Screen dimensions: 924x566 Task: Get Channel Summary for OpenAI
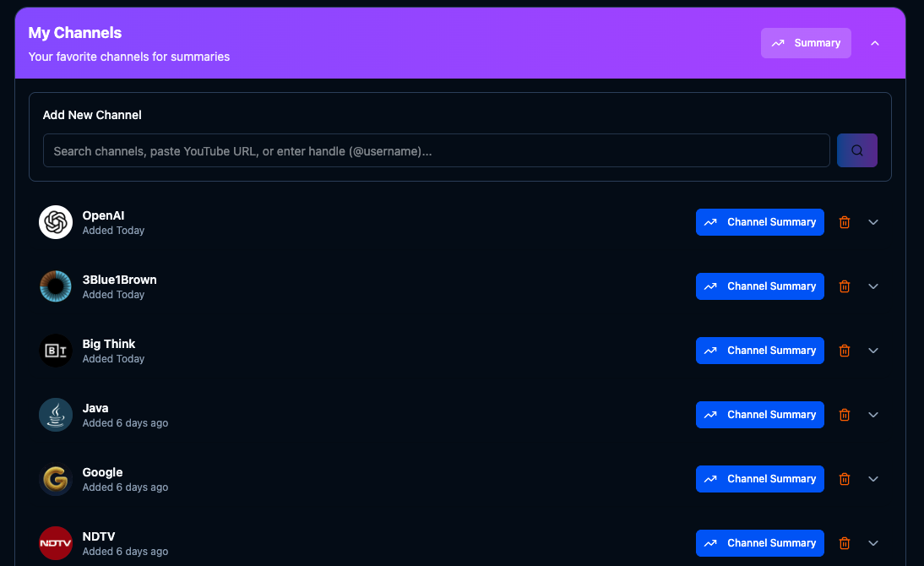point(759,222)
